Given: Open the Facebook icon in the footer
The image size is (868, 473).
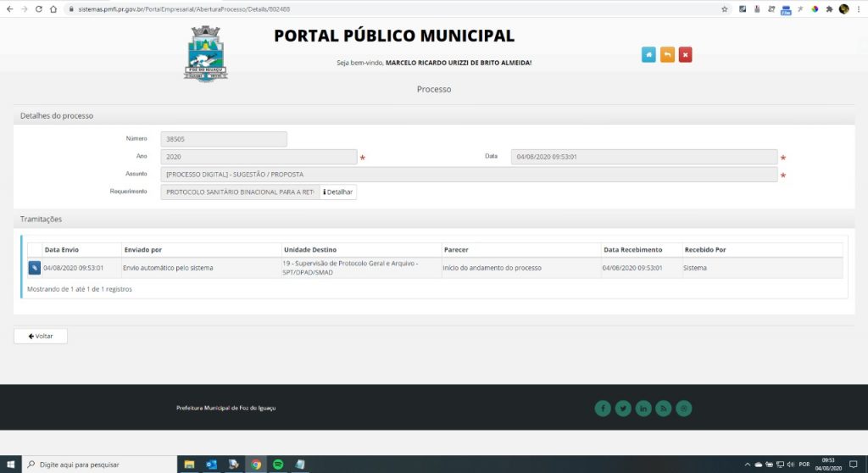Looking at the screenshot, I should [603, 409].
